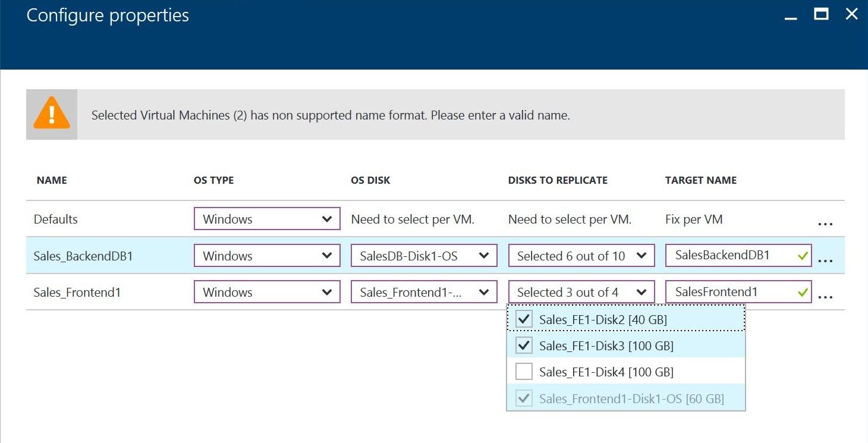Screen dimensions: 868x443
Task: Uncheck Sales_FE1-Disk2 [40 GB]
Action: click(x=523, y=319)
